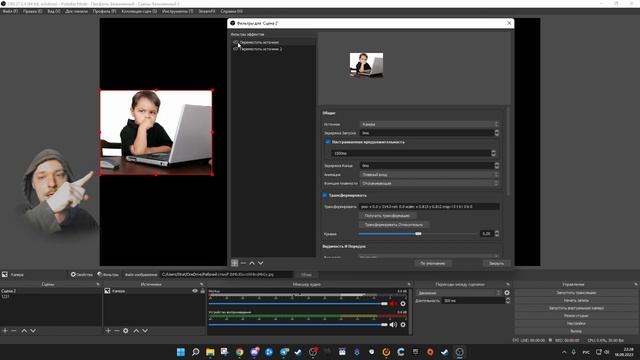
Task: Toggle custom duration checkbox
Action: pyautogui.click(x=327, y=142)
